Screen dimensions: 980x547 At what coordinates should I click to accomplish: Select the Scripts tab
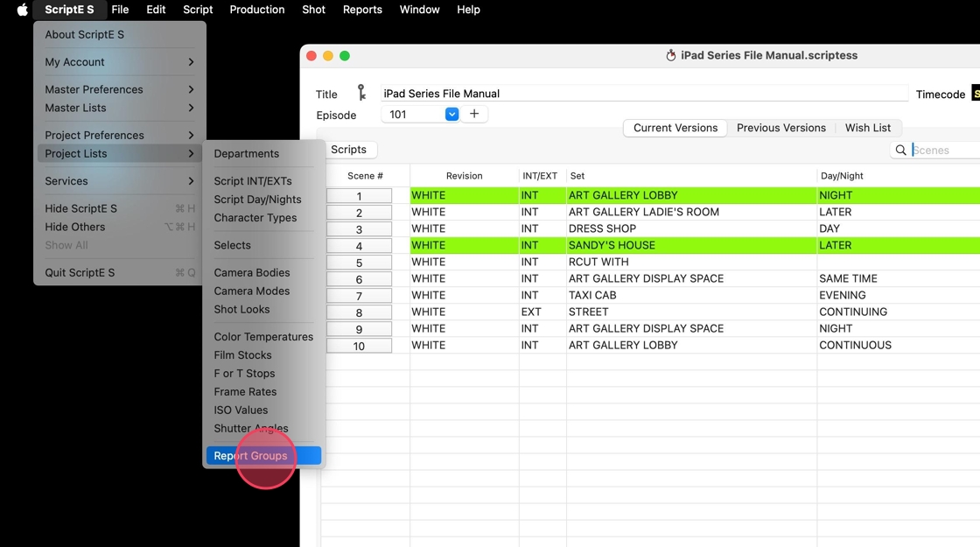(349, 150)
